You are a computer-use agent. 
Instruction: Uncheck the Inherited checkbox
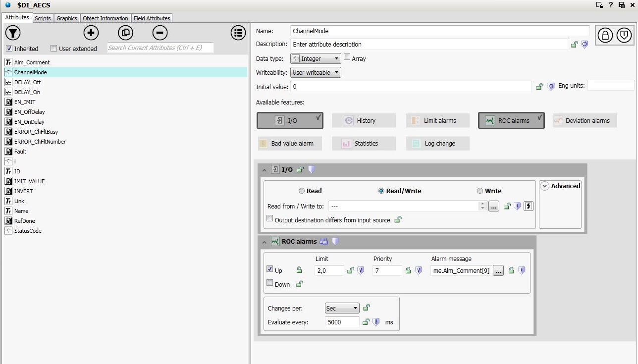[x=9, y=49]
